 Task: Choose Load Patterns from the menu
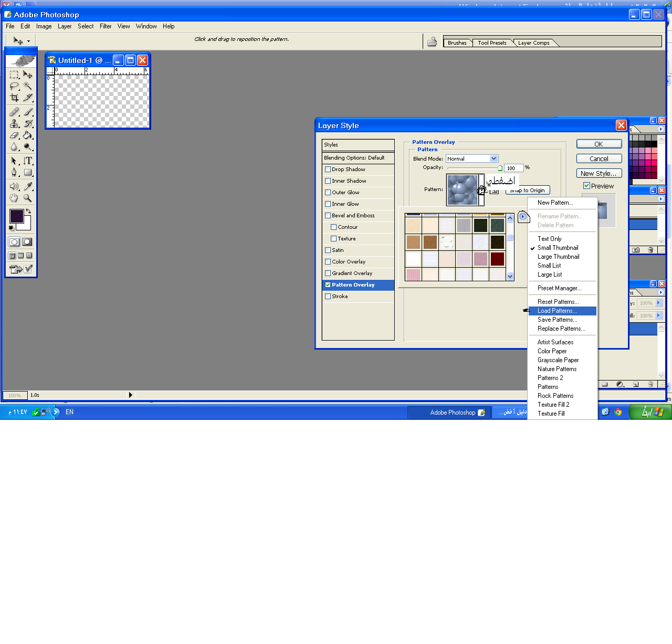pyautogui.click(x=557, y=311)
